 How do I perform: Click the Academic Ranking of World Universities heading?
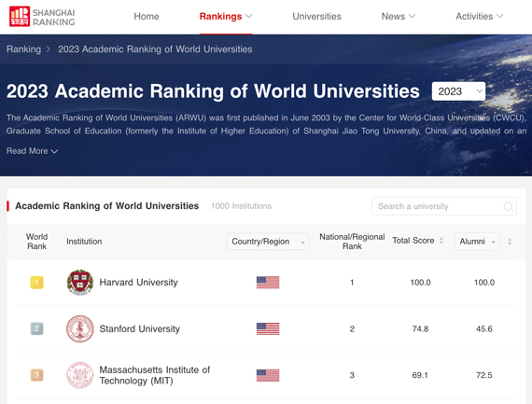point(107,206)
